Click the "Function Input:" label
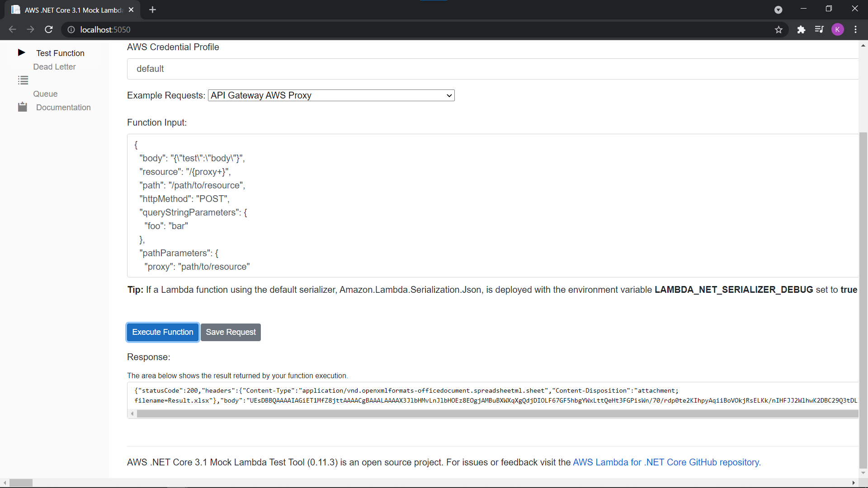 click(157, 122)
